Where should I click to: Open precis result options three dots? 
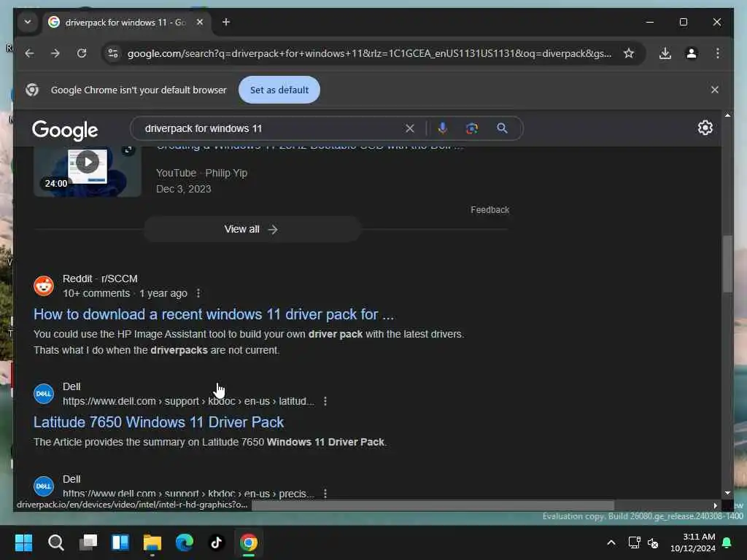pyautogui.click(x=325, y=494)
